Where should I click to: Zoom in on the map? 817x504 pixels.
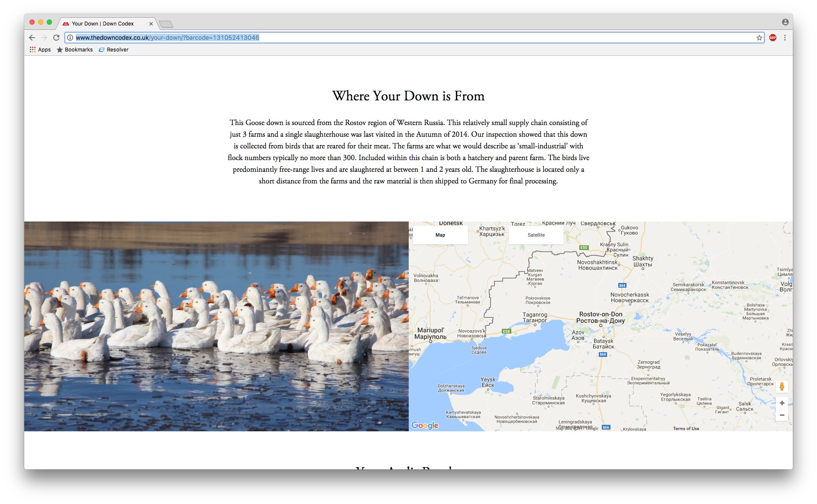coord(781,403)
